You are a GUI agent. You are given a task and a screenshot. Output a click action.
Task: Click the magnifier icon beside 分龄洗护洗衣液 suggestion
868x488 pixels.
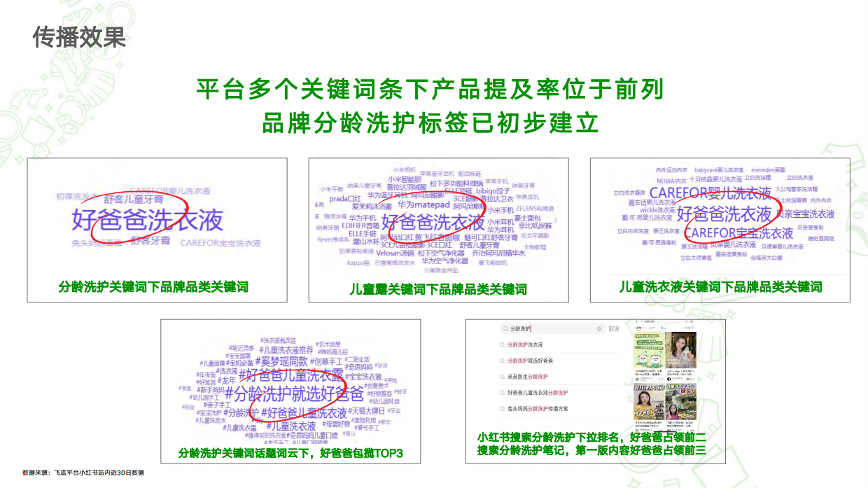point(503,344)
